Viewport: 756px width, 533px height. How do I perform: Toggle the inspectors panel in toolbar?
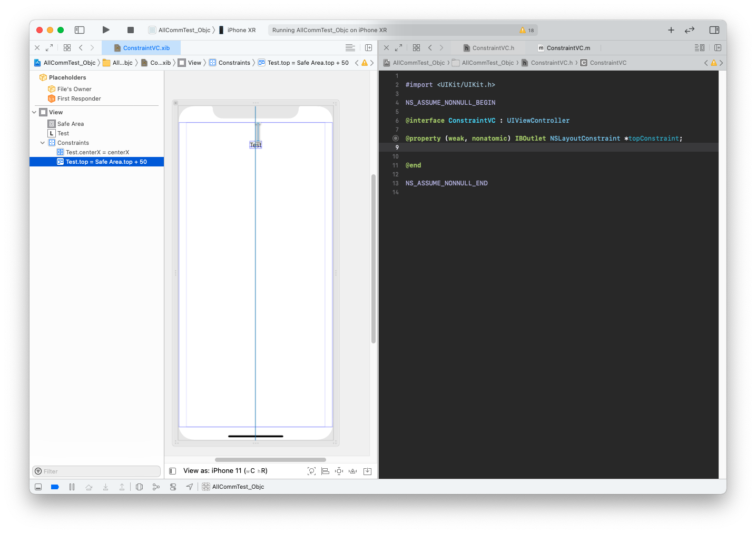tap(714, 30)
